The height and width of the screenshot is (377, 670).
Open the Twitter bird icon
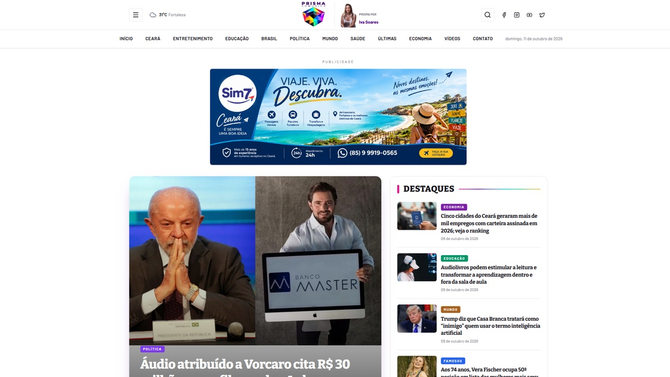click(x=542, y=15)
